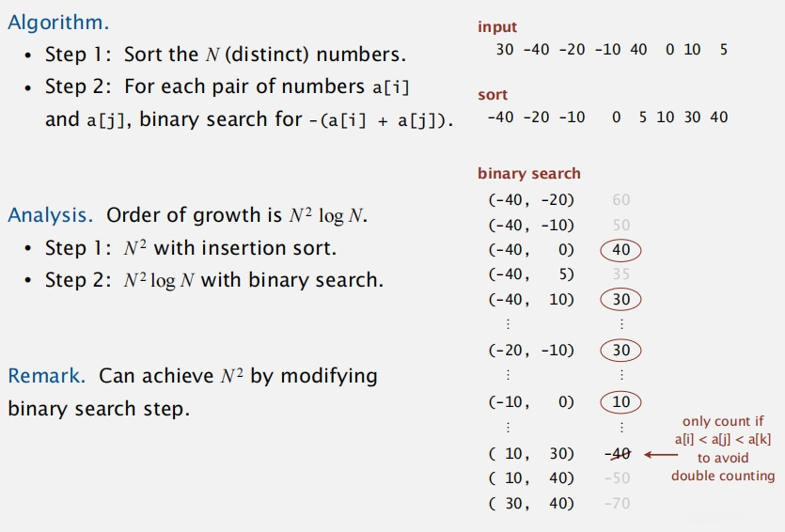This screenshot has width=785, height=532.
Task: Click the red arrow pointing at -40
Action: (x=660, y=455)
